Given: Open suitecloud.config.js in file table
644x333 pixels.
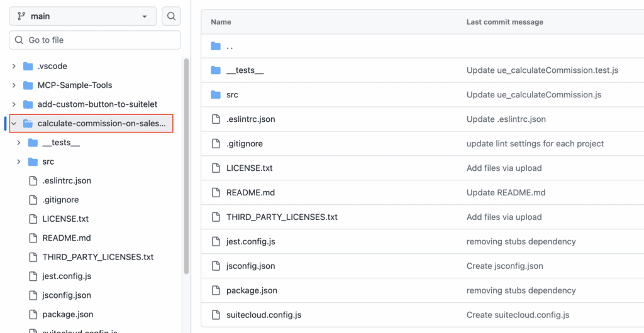Looking at the screenshot, I should coord(264,315).
